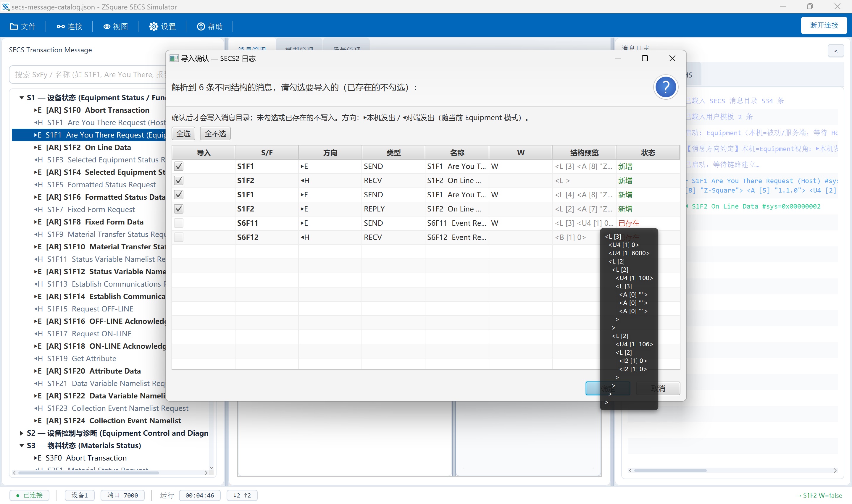The width and height of the screenshot is (852, 504).
Task: Select highlighted S1F1 Are You There Request (Equip) item
Action: (x=89, y=135)
